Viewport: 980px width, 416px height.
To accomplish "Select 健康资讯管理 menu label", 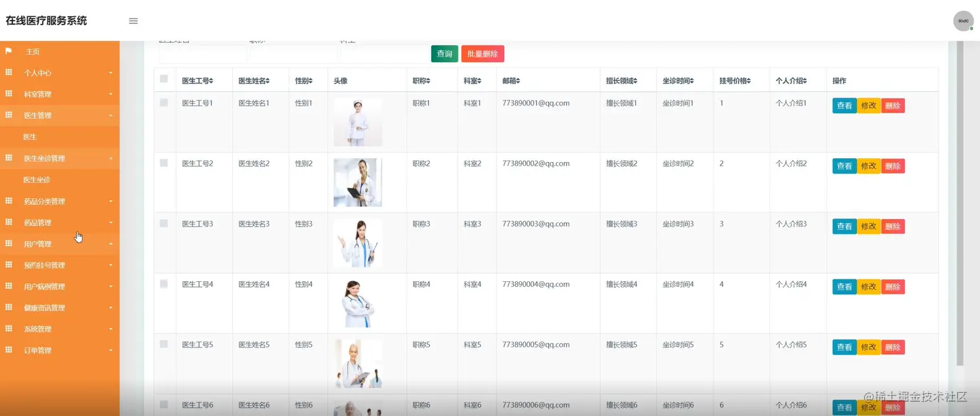I will point(44,308).
